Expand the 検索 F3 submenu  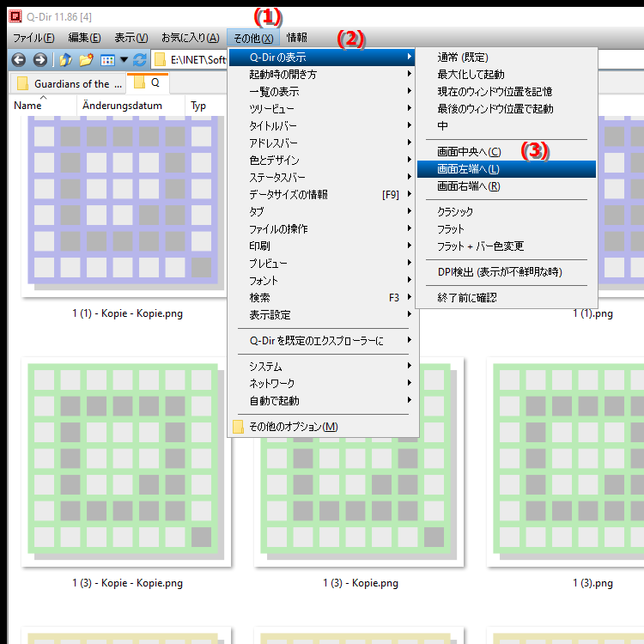click(322, 297)
